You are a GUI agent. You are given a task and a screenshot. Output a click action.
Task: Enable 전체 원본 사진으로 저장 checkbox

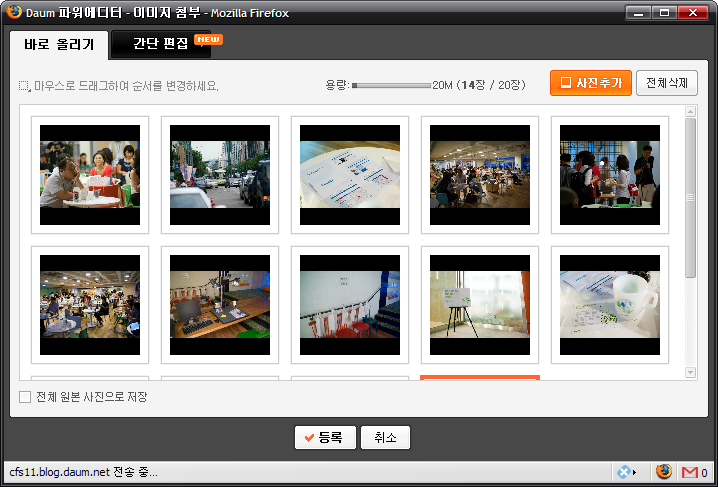pos(25,397)
